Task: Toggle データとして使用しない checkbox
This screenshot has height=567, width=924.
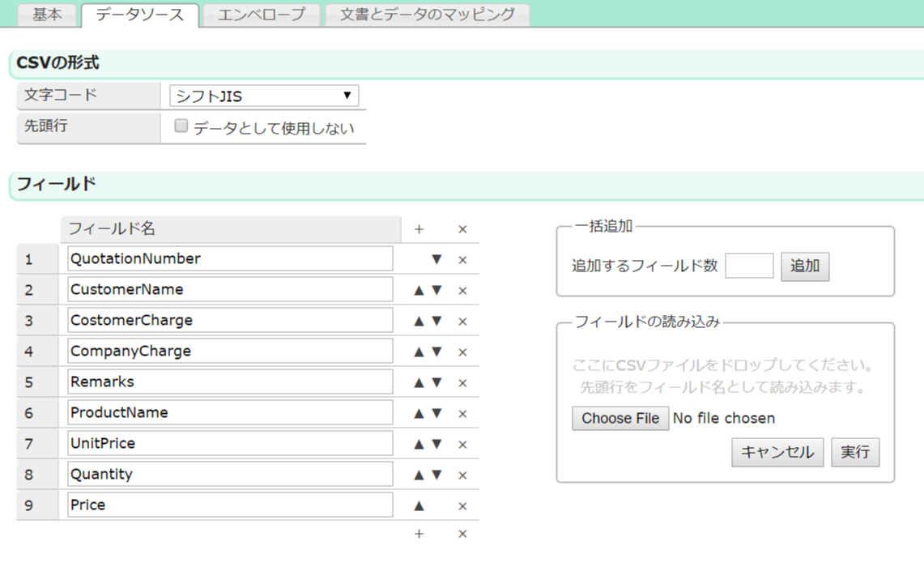Action: point(181,126)
